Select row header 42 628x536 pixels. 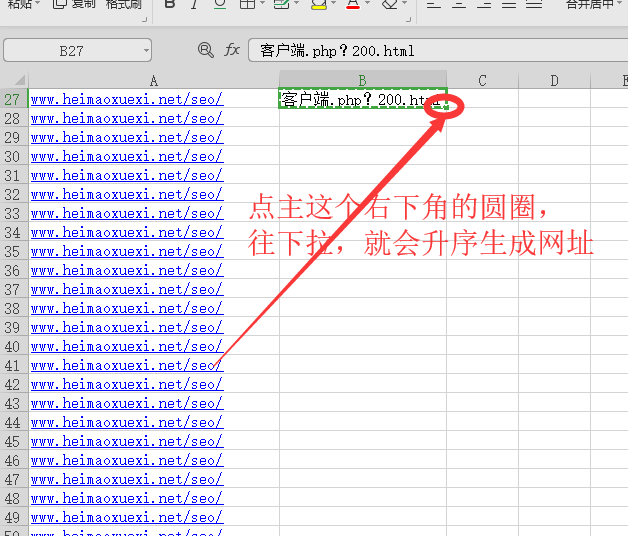point(12,385)
